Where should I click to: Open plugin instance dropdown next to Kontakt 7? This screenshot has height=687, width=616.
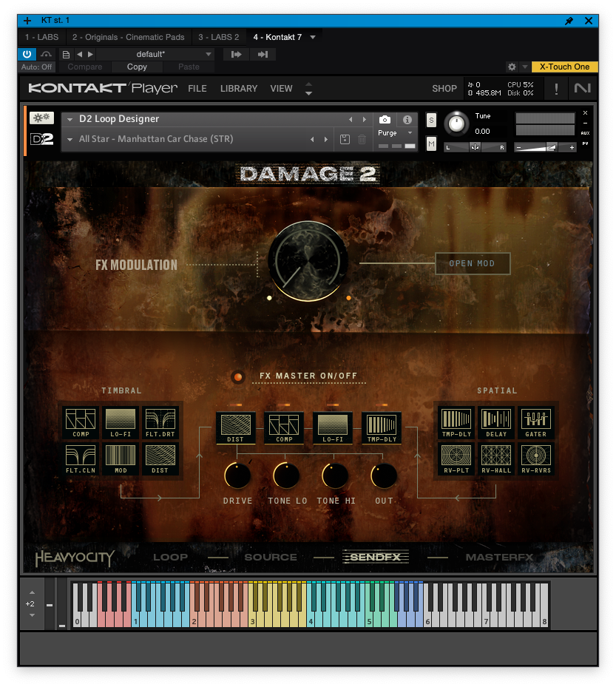(313, 37)
